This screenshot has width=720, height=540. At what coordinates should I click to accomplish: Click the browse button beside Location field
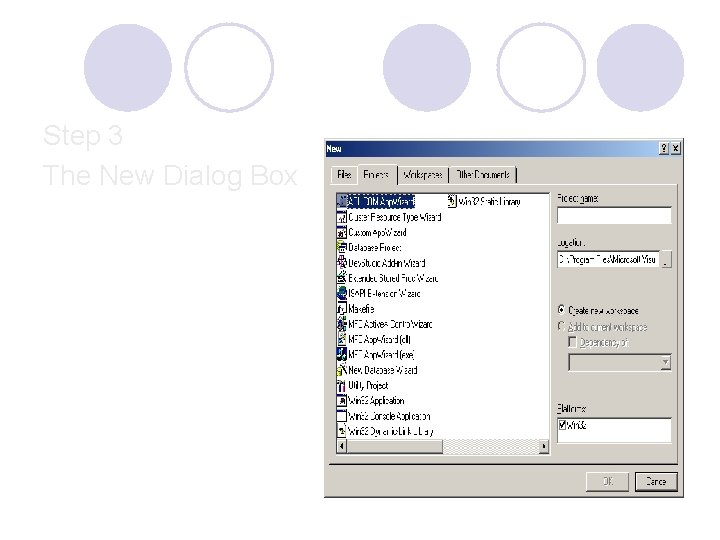(x=666, y=259)
